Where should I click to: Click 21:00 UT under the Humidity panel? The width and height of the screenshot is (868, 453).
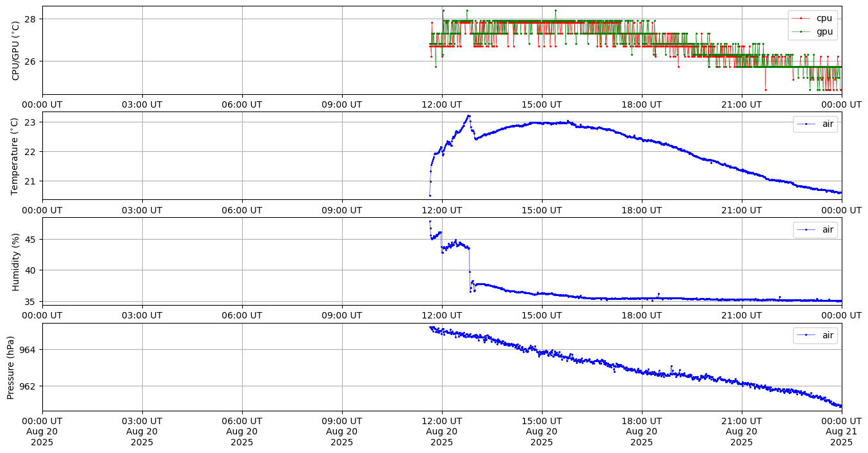(742, 315)
